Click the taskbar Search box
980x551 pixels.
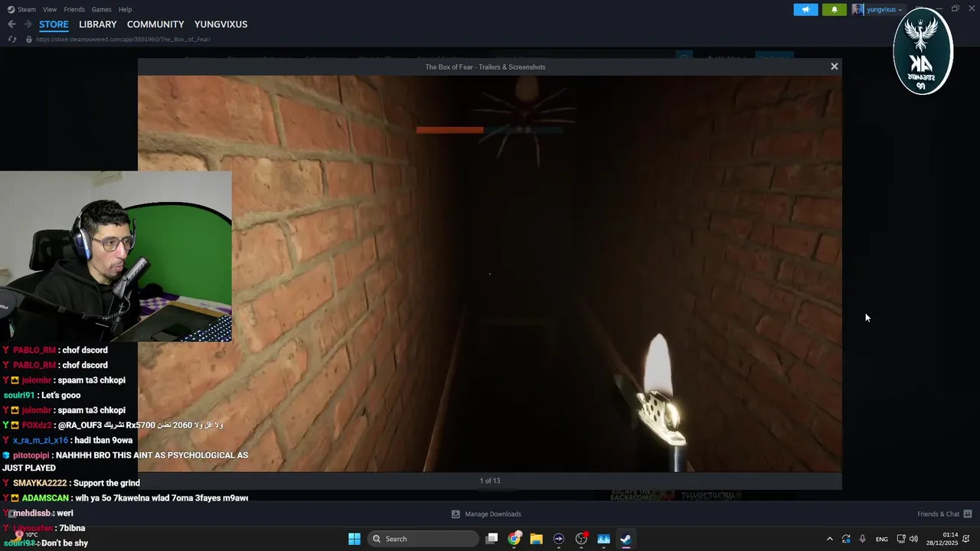point(423,539)
